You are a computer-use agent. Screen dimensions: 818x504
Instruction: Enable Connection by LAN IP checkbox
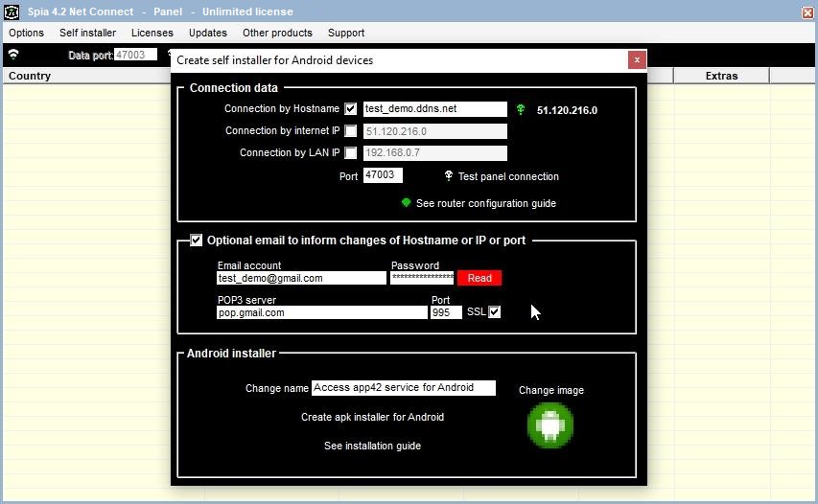click(x=351, y=152)
